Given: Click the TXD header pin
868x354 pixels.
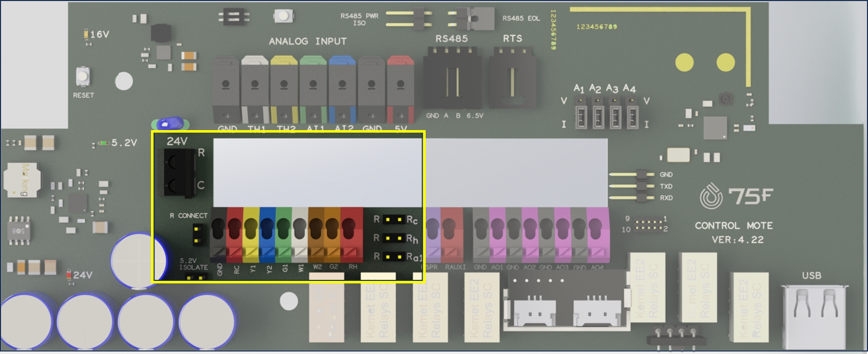Looking at the screenshot, I should tap(632, 186).
